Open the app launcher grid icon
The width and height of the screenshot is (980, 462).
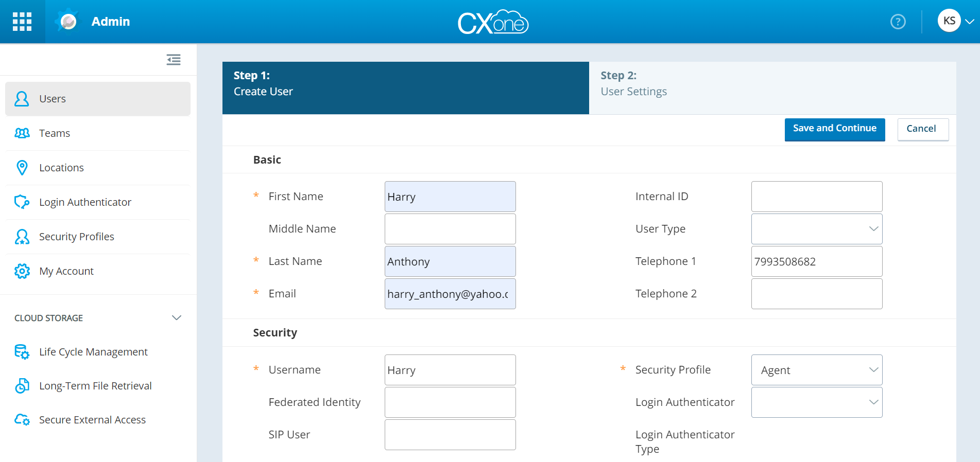(x=22, y=22)
